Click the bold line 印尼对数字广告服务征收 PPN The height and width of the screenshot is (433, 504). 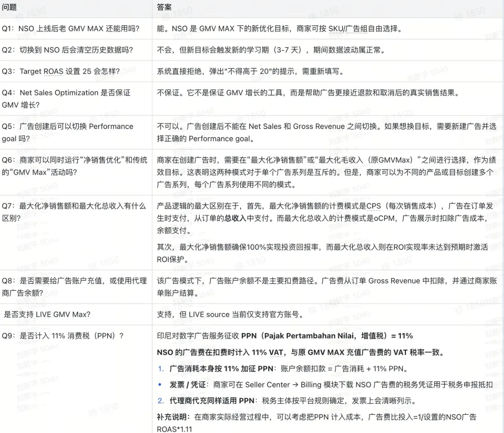[x=285, y=336]
